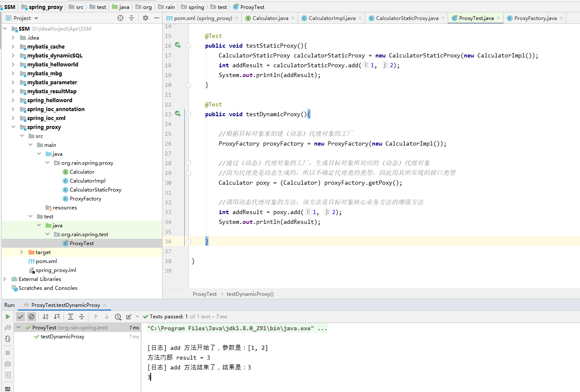Click ProxyTest in top navigation breadcrumb
580x392 pixels.
coord(249,7)
